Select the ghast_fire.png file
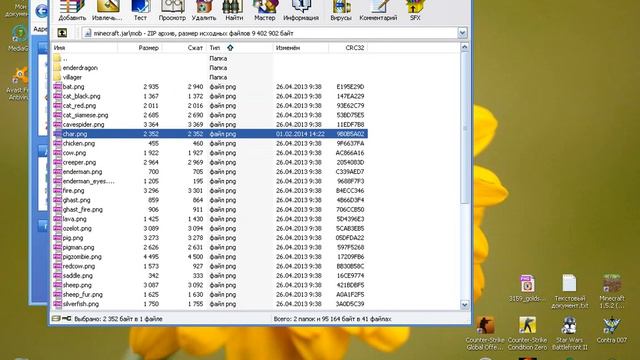Screen dimensions: 640x360 [210, 209]
